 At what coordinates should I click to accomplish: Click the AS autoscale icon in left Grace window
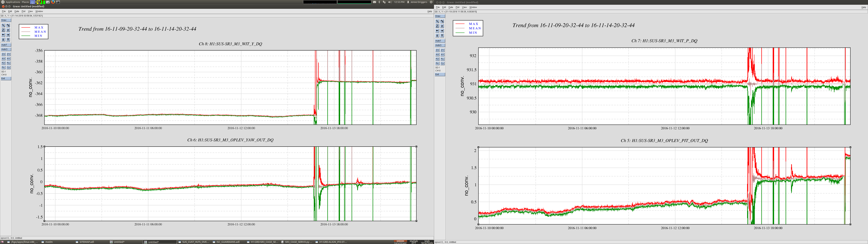coord(8,25)
